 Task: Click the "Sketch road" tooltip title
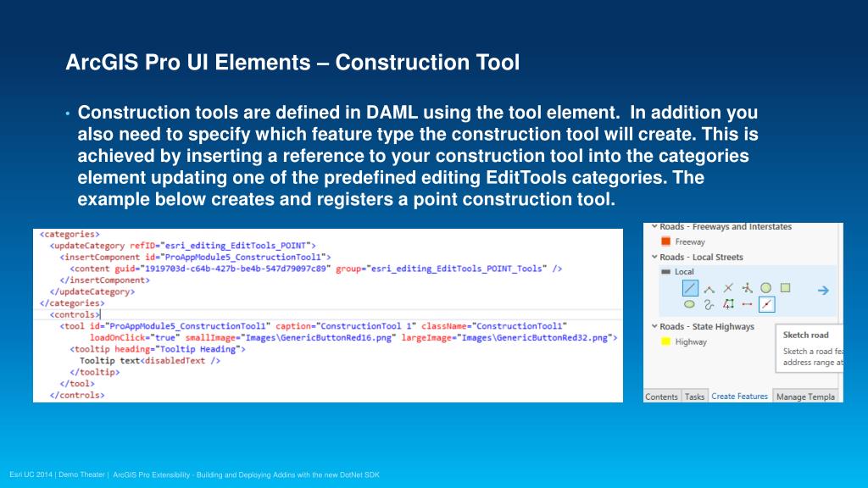(x=805, y=335)
